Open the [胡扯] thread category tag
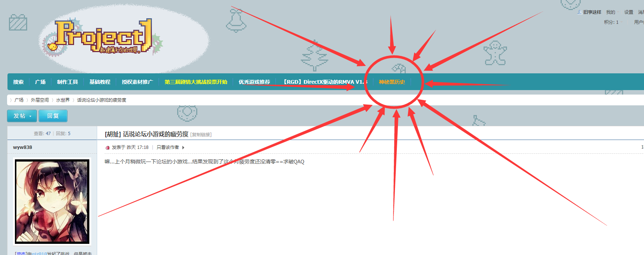This screenshot has height=255, width=644. 113,134
